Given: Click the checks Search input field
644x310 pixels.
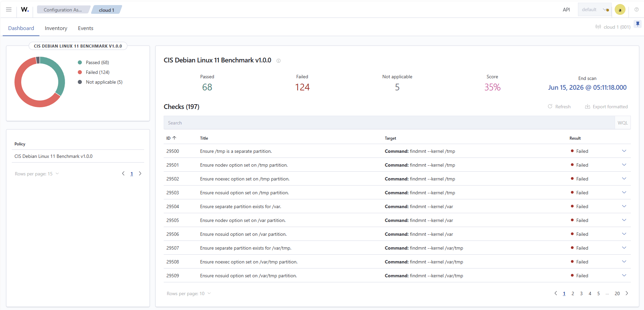Looking at the screenshot, I should (389, 123).
